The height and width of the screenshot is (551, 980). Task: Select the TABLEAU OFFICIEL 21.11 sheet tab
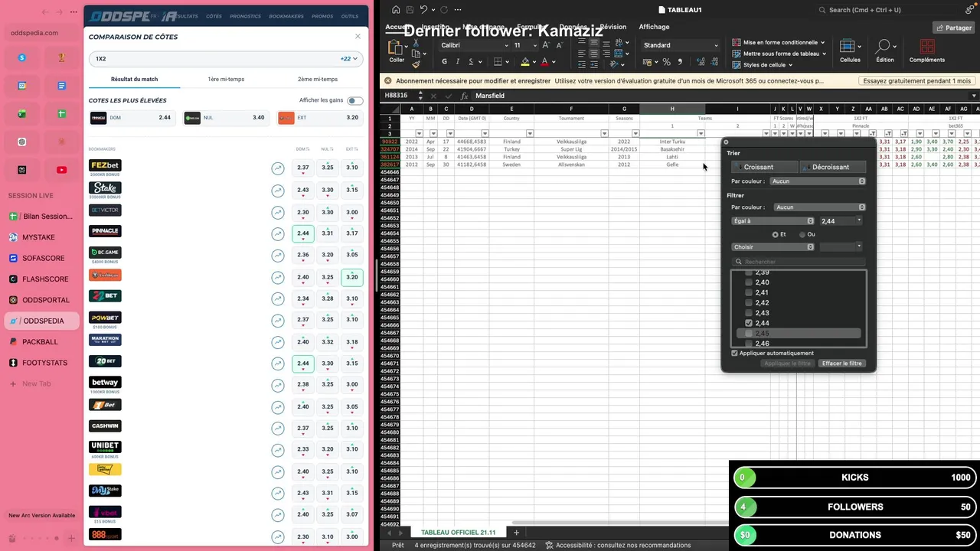[458, 533]
